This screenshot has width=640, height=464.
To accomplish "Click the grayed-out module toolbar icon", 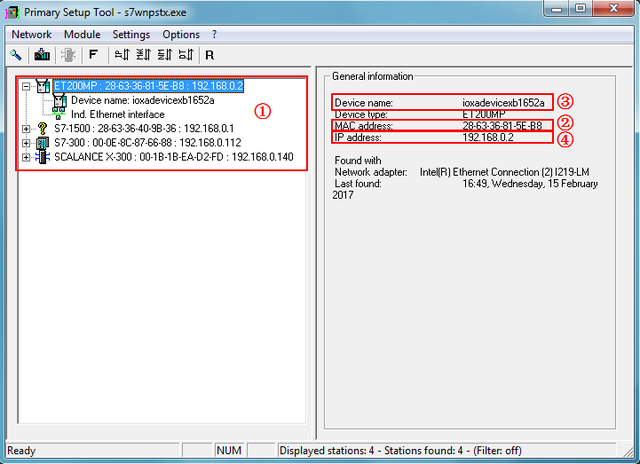I will click(x=68, y=55).
